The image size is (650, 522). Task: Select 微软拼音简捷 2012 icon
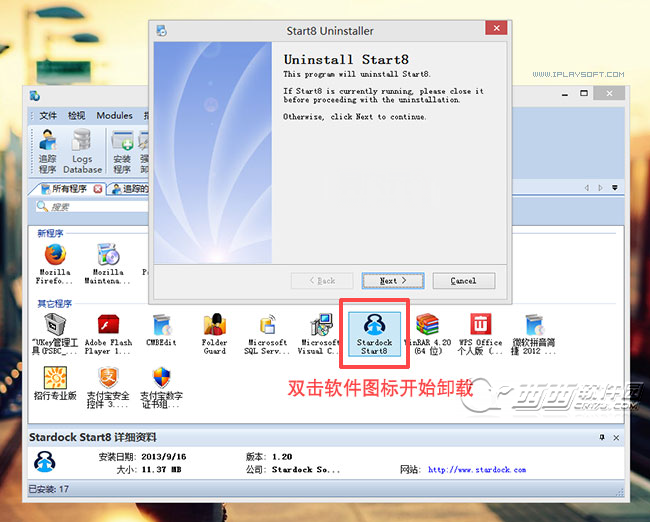click(x=534, y=334)
